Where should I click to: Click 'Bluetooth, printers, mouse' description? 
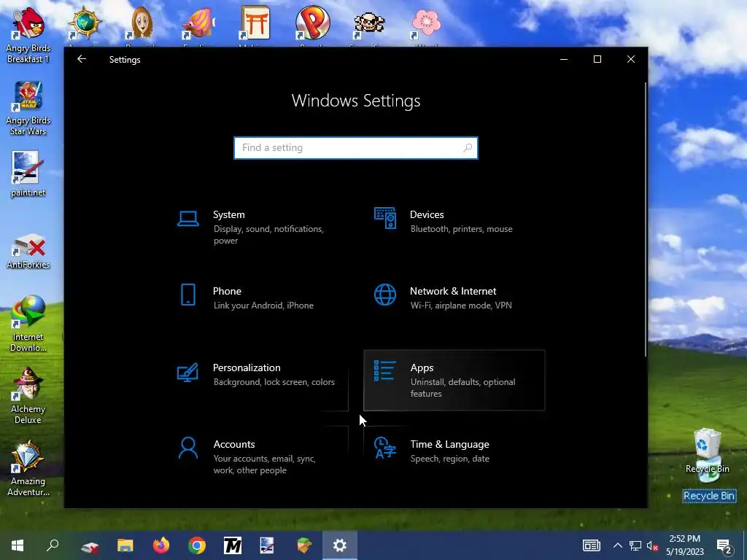462,229
